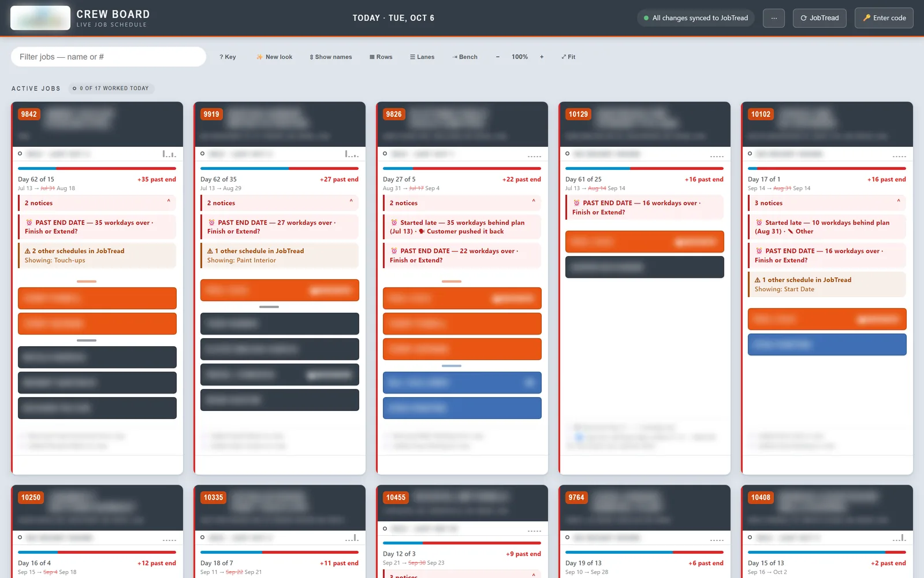Open the Key legend
924x578 pixels.
[x=228, y=57]
